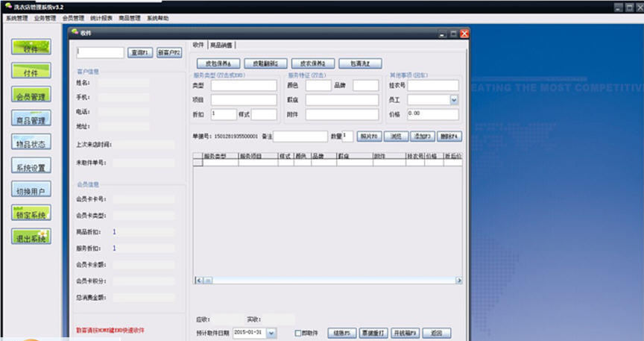644x341 pixels.
Task: Click the 挂衣号 input field
Action: click(433, 86)
